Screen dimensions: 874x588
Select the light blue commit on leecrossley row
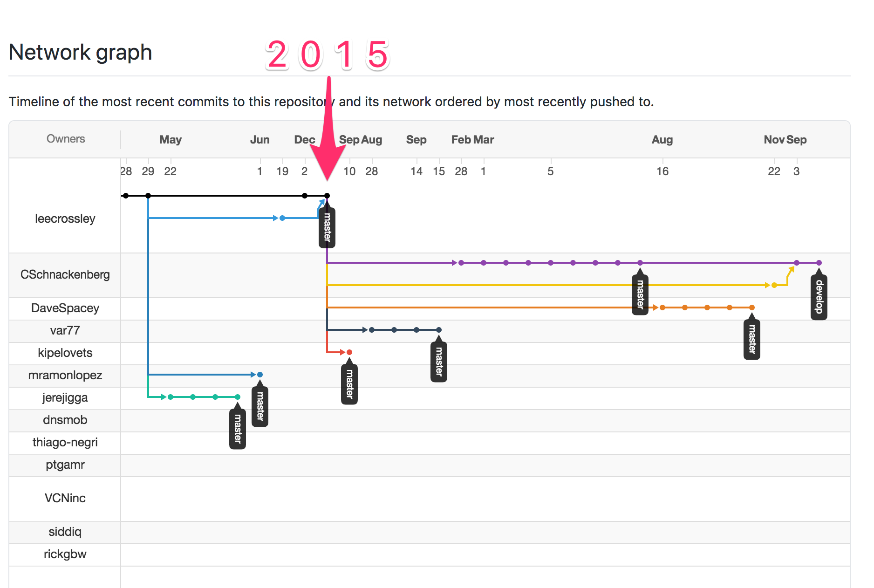point(282,218)
